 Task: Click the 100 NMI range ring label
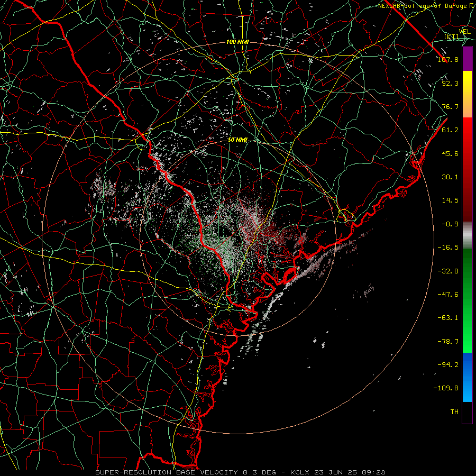pos(237,42)
